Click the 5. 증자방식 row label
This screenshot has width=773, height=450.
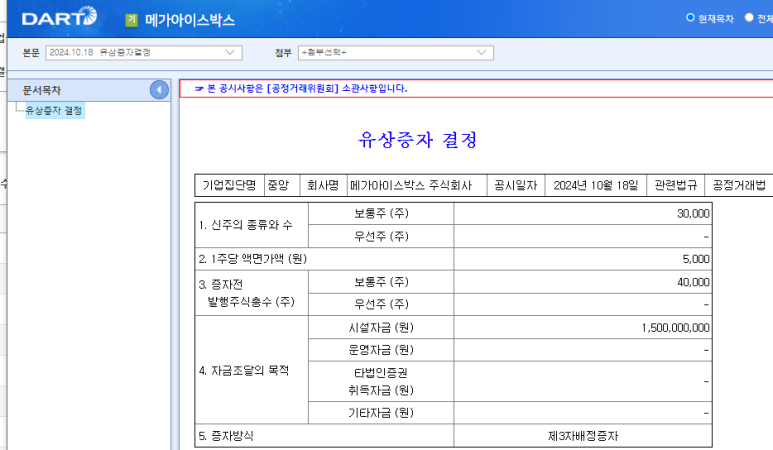point(226,436)
